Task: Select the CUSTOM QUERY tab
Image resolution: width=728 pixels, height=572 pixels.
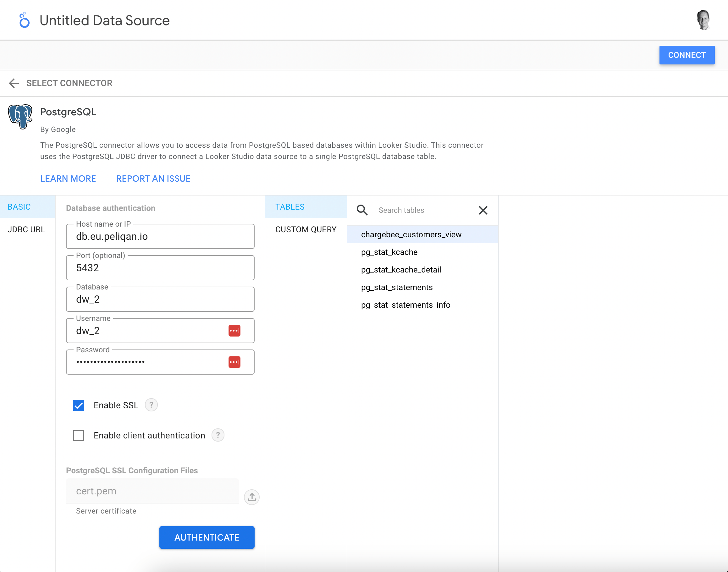Action: tap(306, 229)
